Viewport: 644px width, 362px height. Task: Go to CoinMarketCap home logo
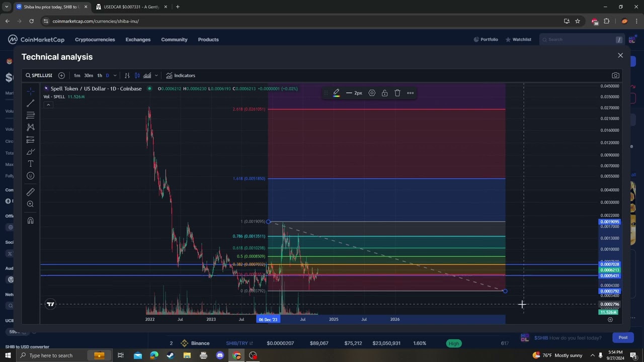pos(36,39)
